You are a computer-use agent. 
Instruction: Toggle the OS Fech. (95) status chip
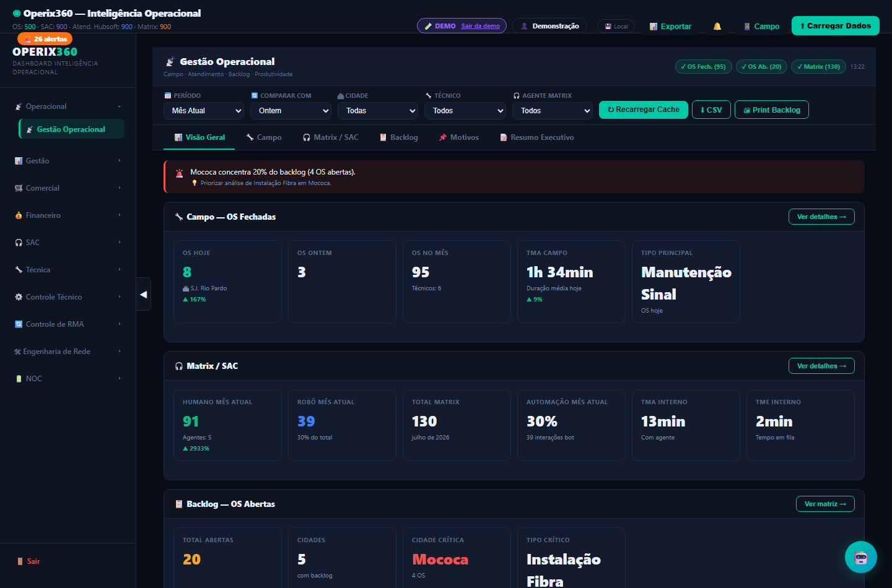point(704,66)
